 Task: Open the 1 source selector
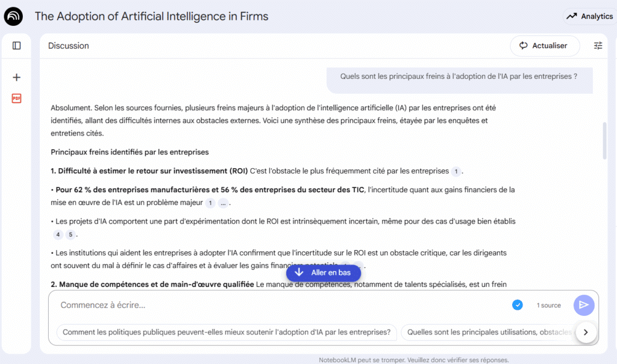click(x=548, y=306)
